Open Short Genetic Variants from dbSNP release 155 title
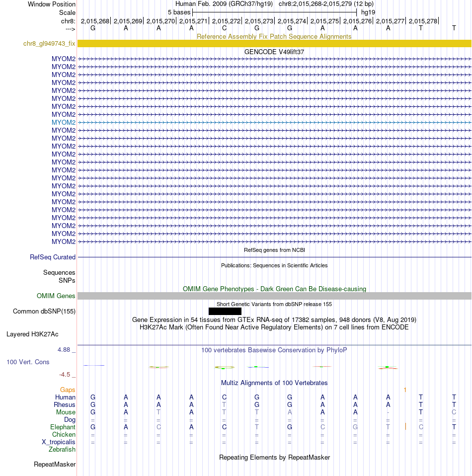472x476 pixels. coord(274,304)
